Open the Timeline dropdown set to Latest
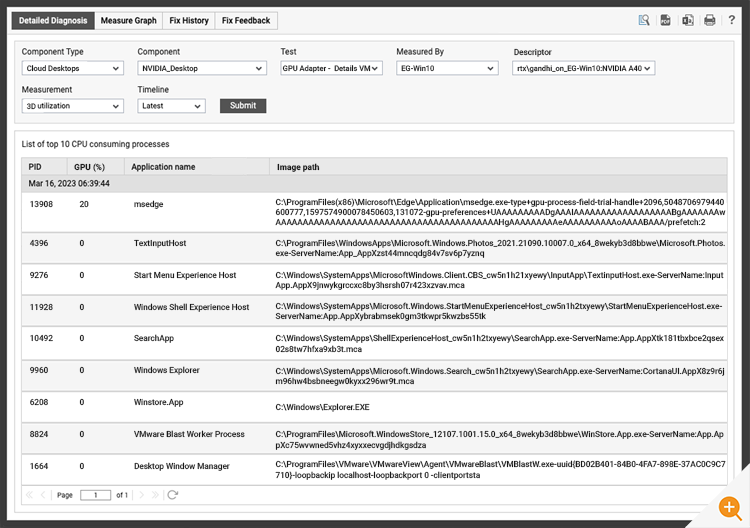 (171, 106)
